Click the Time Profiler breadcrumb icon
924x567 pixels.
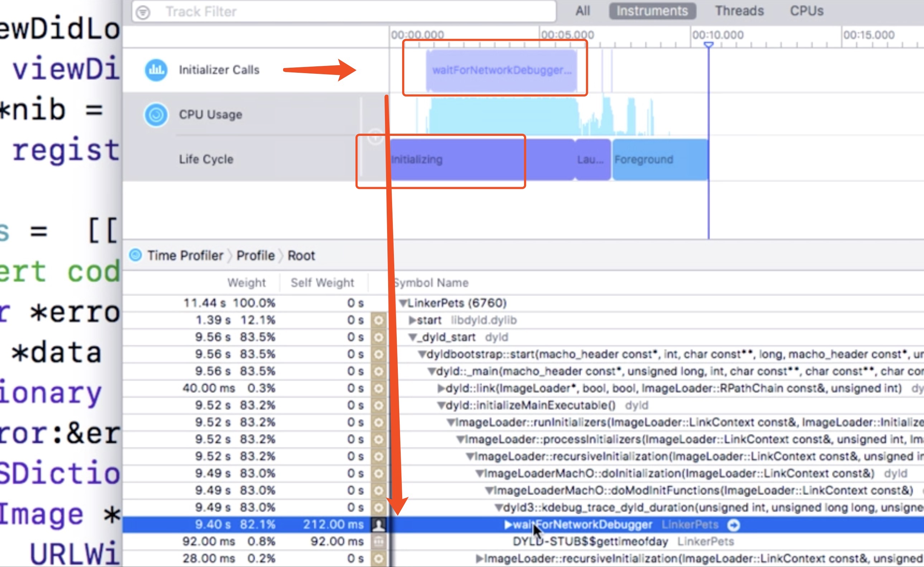[x=135, y=255]
